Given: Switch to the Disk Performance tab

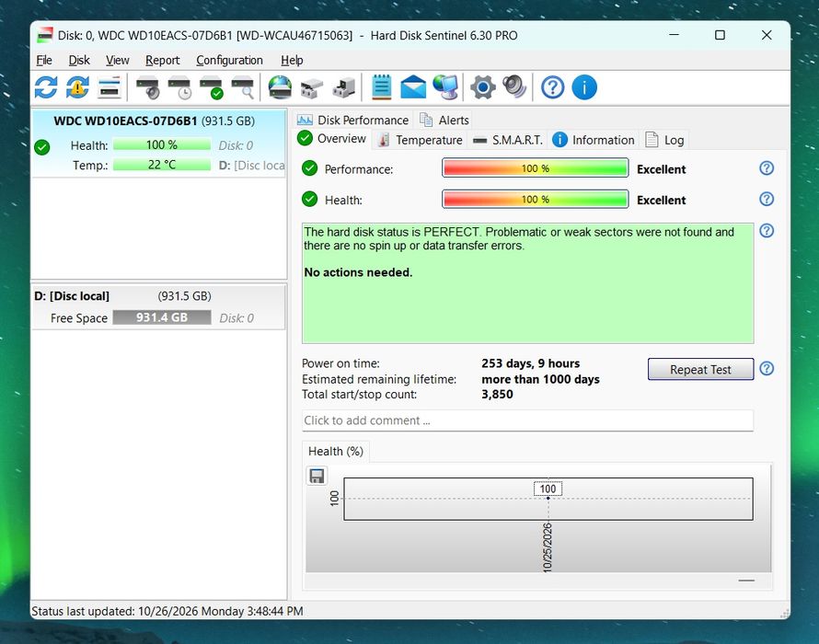Looking at the screenshot, I should coord(352,121).
